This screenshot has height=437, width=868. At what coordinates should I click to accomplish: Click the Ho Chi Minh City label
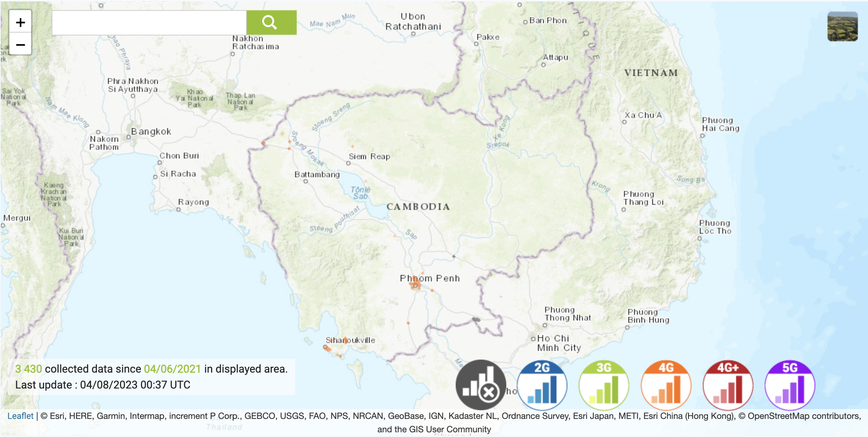pos(558,343)
